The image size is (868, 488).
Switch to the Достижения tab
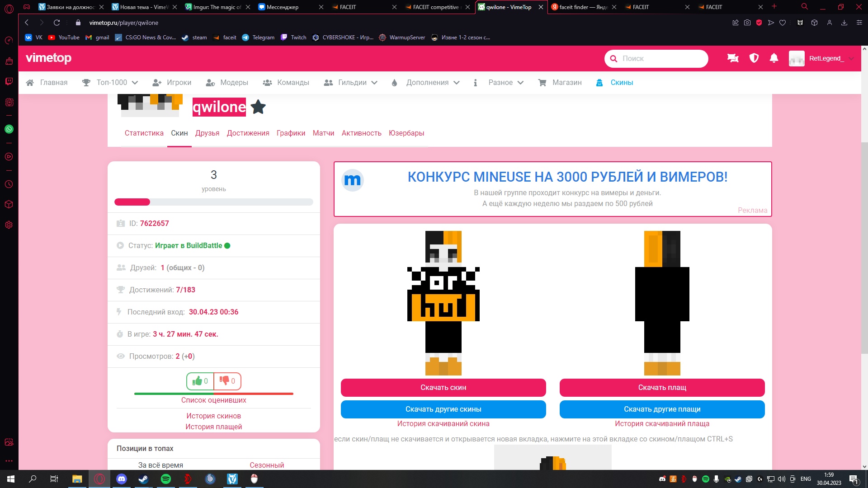(x=248, y=133)
